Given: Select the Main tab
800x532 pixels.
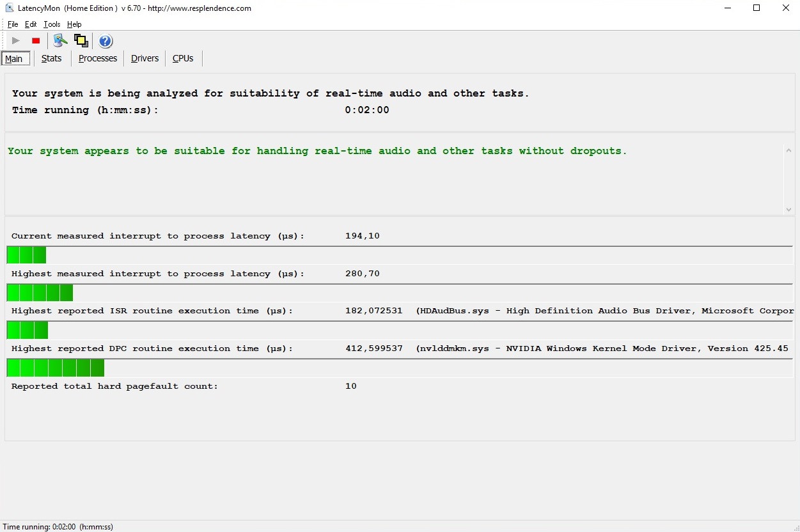Looking at the screenshot, I should [14, 59].
